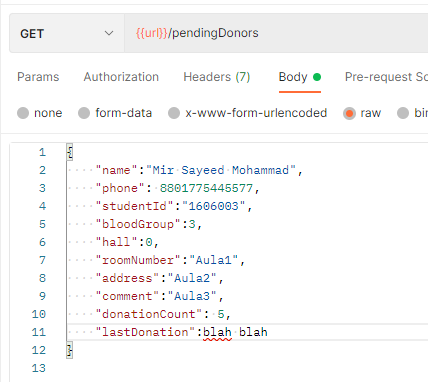The image size is (428, 382).
Task: Select the Body tab
Action: [x=300, y=77]
